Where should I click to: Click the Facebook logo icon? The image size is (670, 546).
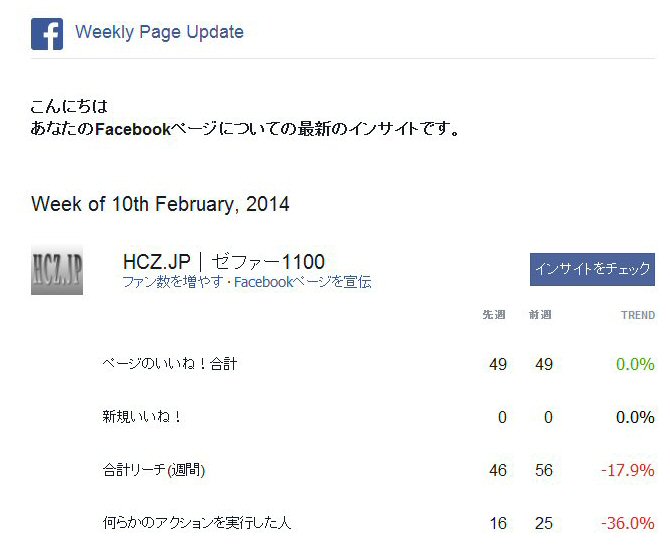47,34
